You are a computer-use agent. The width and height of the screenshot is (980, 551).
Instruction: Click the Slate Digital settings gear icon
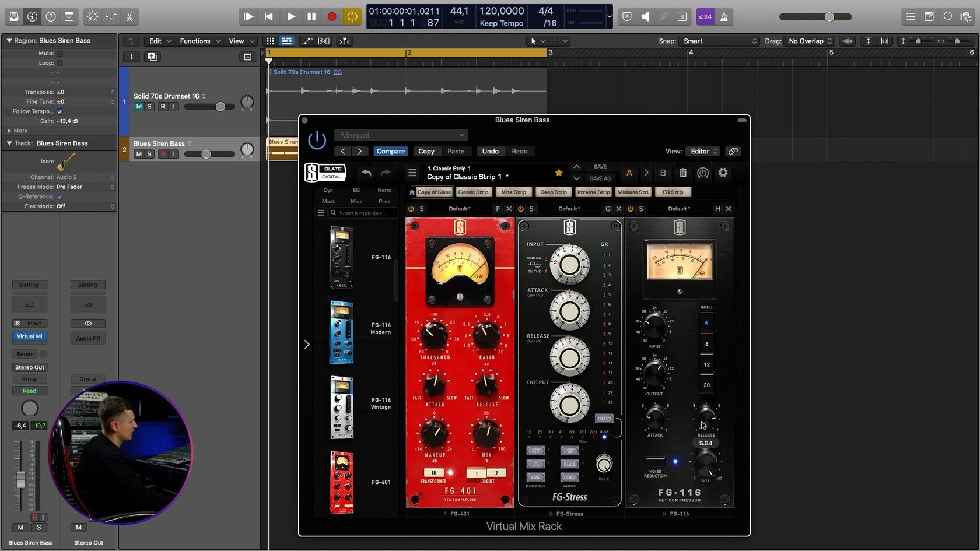tap(723, 173)
